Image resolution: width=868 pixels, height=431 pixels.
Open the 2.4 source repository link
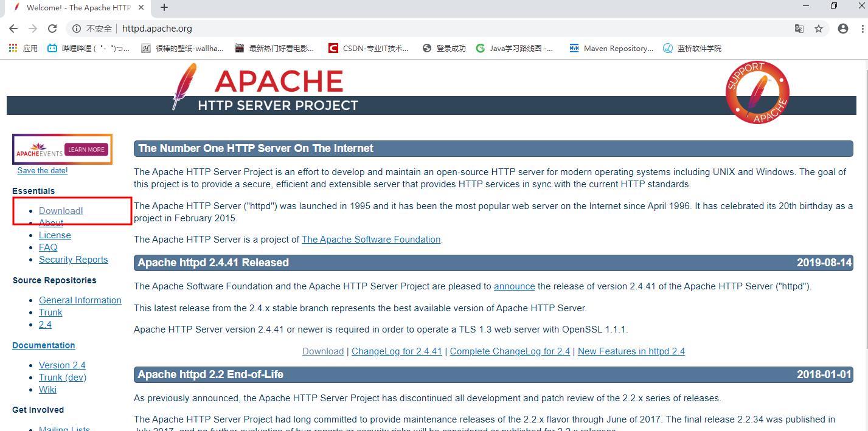(45, 325)
